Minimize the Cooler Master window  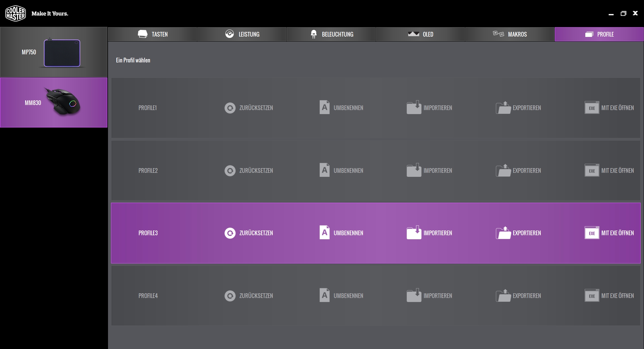(611, 14)
